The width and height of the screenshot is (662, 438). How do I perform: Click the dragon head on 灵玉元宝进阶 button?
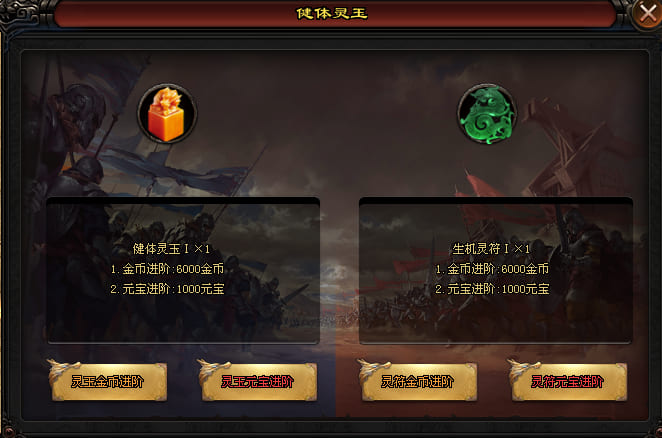click(212, 370)
